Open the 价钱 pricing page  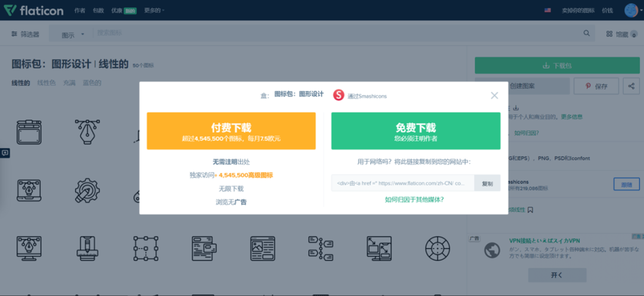(607, 10)
